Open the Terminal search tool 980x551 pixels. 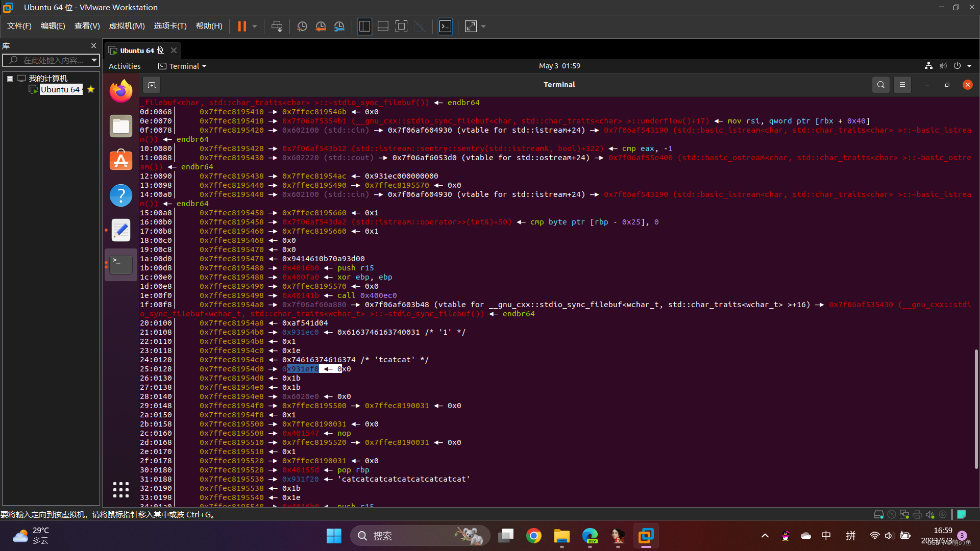pos(881,85)
